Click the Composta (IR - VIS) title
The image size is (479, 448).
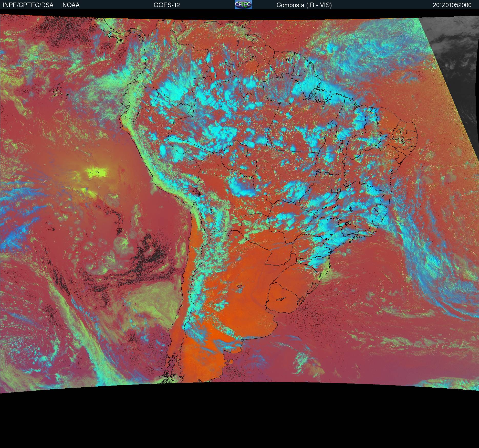(304, 5)
